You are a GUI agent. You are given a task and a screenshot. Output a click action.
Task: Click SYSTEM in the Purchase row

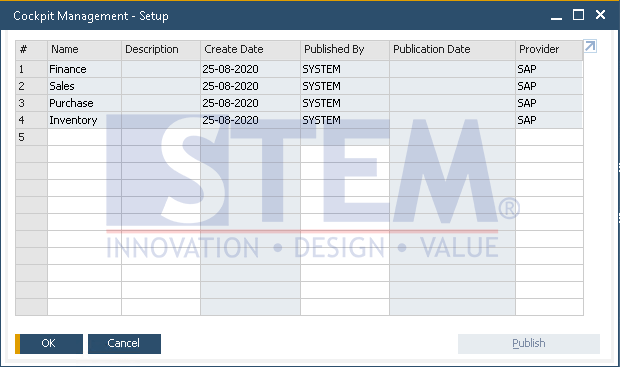[345, 103]
